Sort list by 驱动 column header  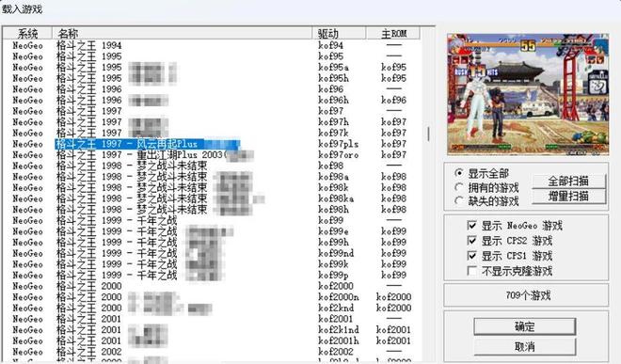(x=339, y=33)
